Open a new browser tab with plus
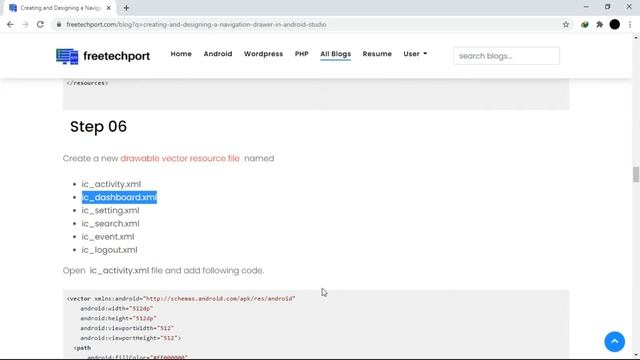Screen dimensions: 640x360 tap(126, 8)
